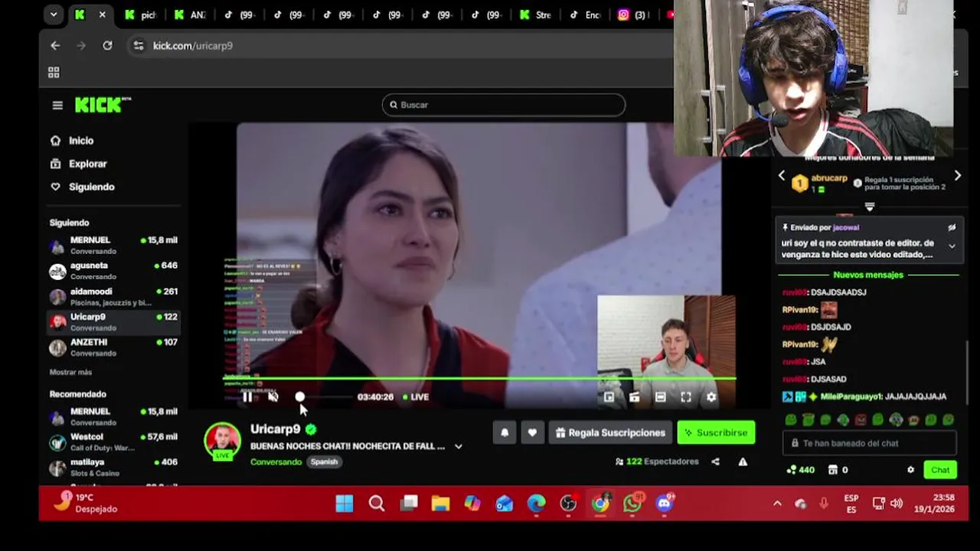Open Explorar in sidebar
Screen dimensions: 980x551
(78, 164)
